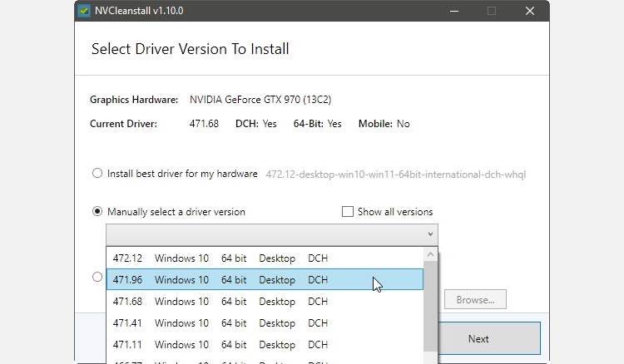Enable the 'Show all versions' checkbox

pyautogui.click(x=348, y=211)
